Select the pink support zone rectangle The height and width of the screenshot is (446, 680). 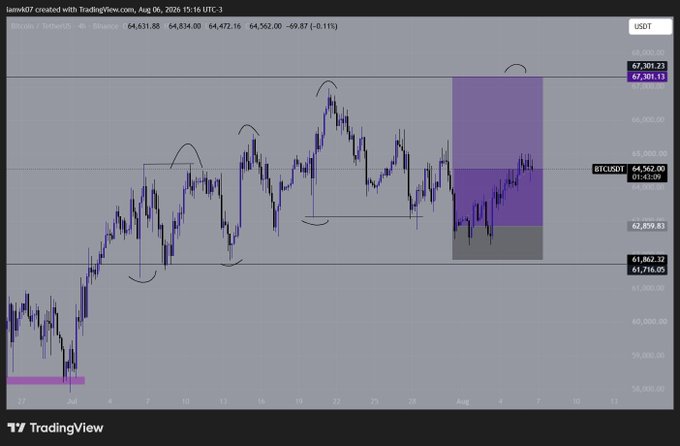pos(46,380)
